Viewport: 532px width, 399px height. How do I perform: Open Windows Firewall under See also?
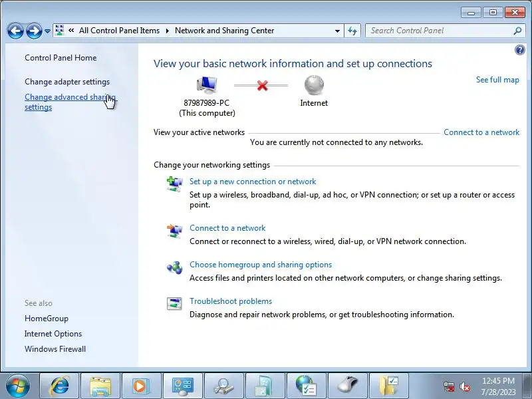(55, 349)
